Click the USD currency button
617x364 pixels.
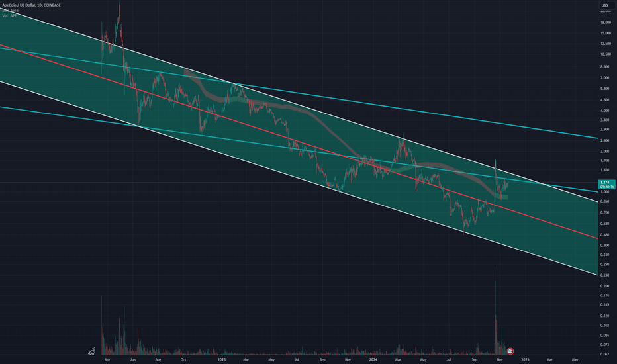605,5
